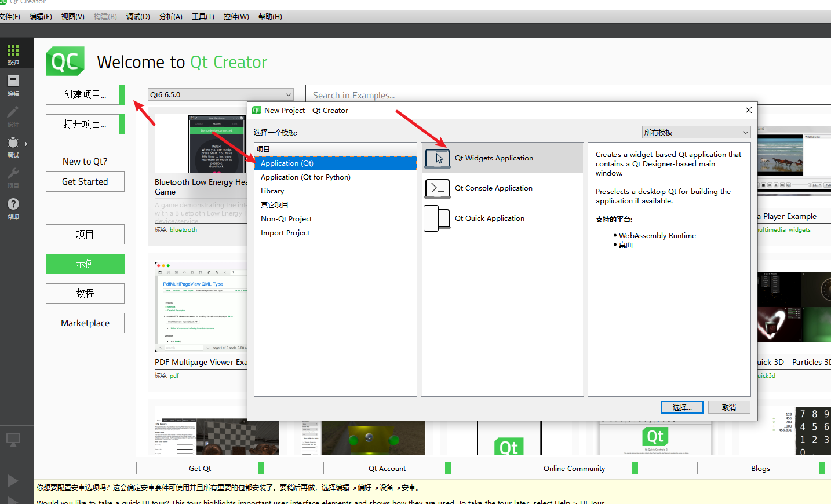
Task: Open the 工具(T) menu
Action: [x=203, y=17]
